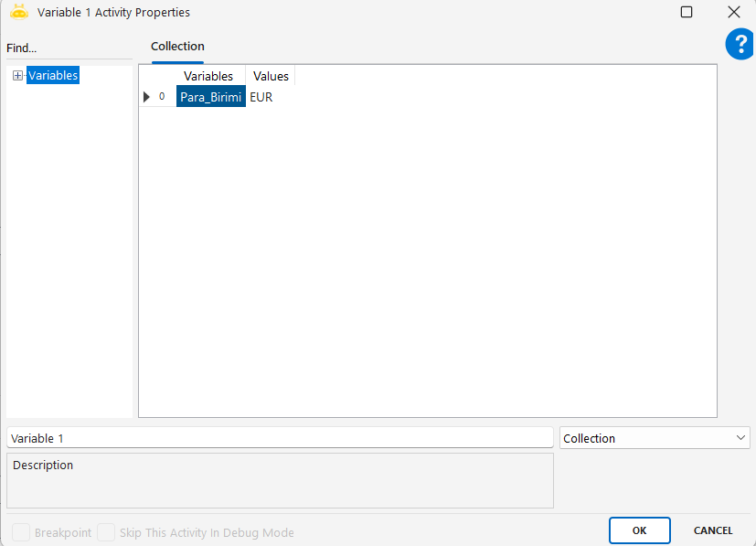Enable Skip This Activity In Debug Mode

106,532
